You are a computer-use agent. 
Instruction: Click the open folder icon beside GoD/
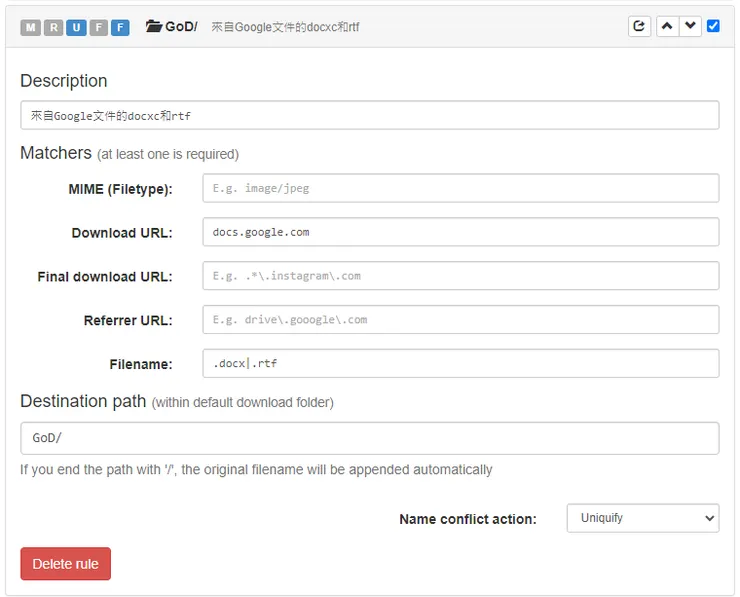(154, 26)
